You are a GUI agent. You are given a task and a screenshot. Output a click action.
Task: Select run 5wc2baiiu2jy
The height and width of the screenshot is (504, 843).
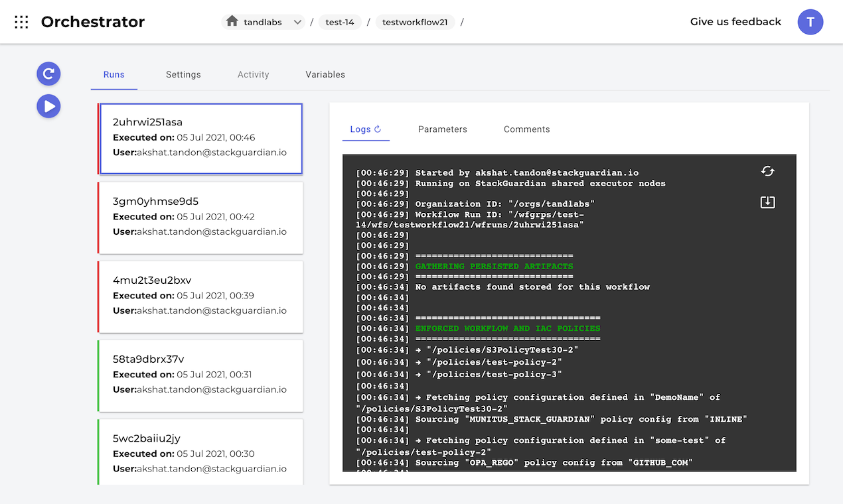(200, 452)
